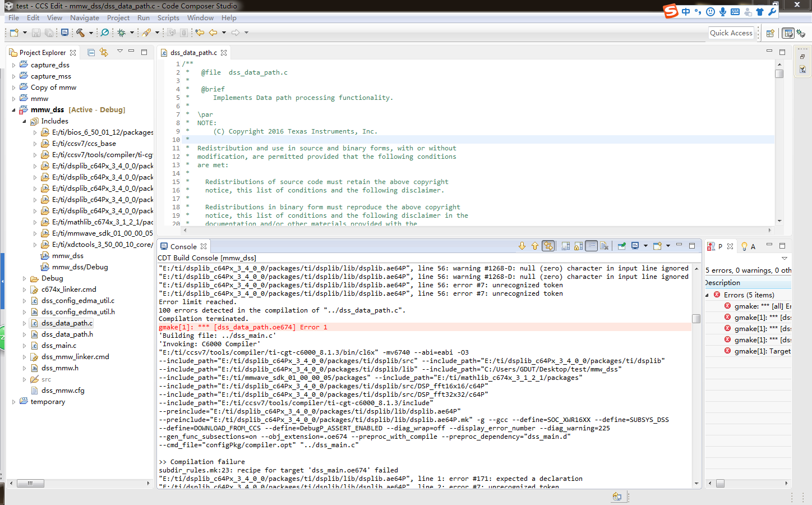Screen dimensions: 812x505
Task: Select dss_mmw.cfg file
Action: tap(63, 391)
